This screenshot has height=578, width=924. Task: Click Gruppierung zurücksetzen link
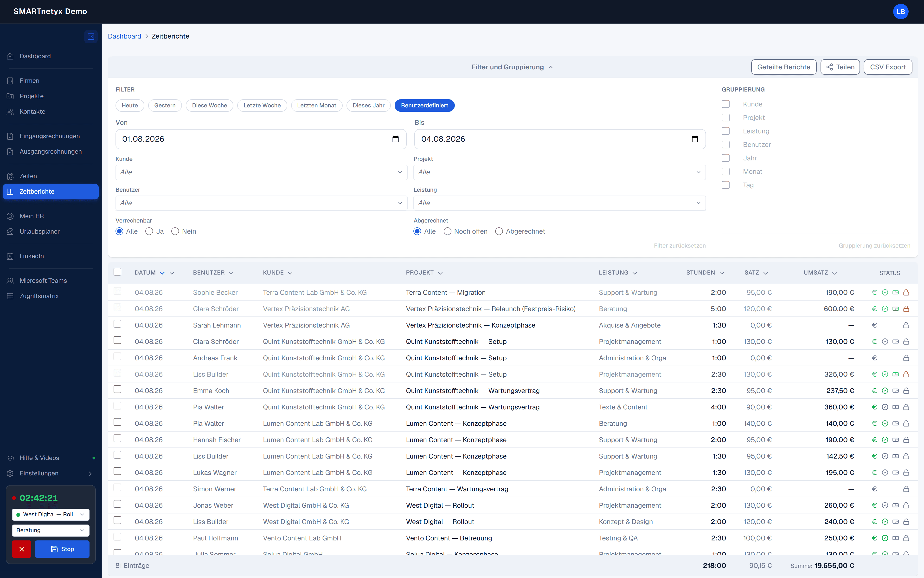click(x=874, y=245)
